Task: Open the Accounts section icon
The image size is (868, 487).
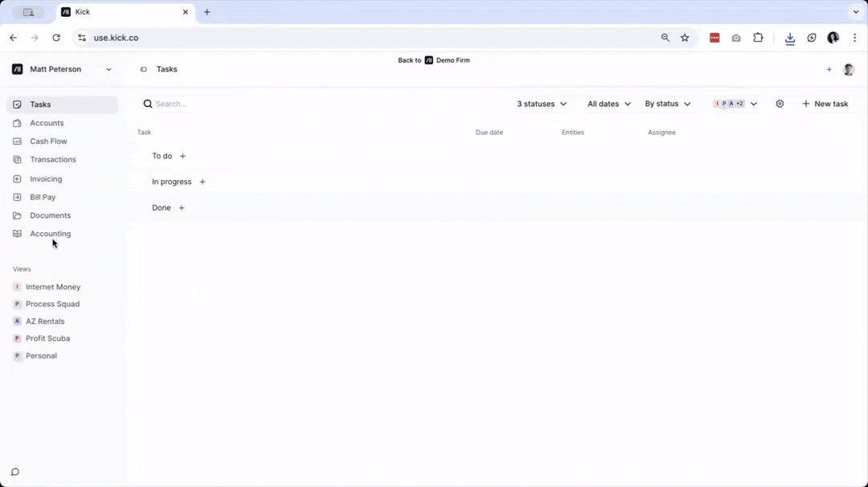Action: [18, 123]
